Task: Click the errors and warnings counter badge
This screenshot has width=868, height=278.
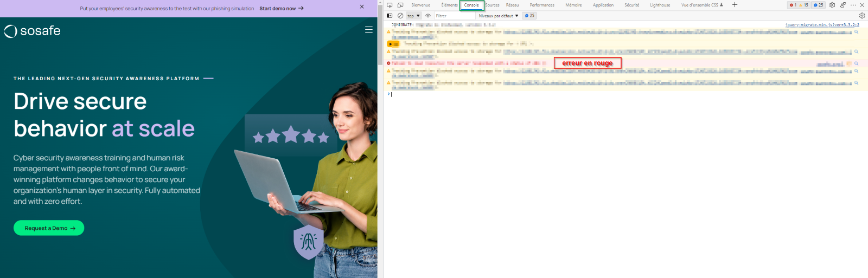Action: (799, 5)
